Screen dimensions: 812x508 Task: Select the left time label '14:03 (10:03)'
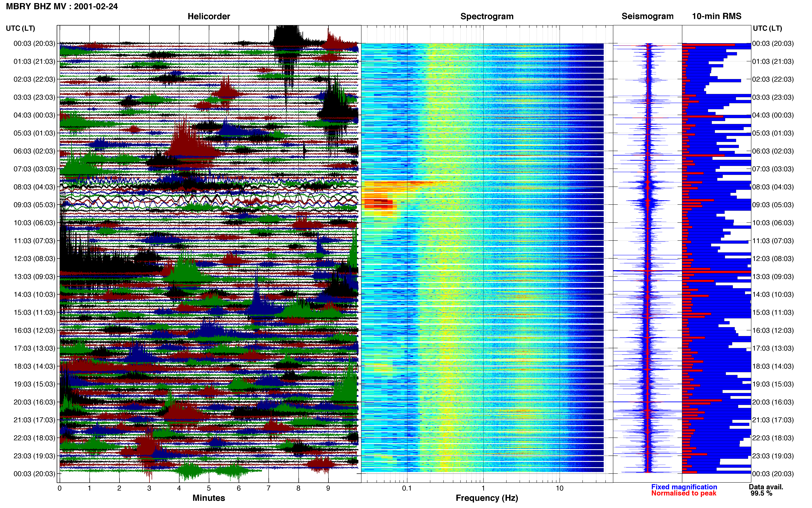tap(34, 294)
